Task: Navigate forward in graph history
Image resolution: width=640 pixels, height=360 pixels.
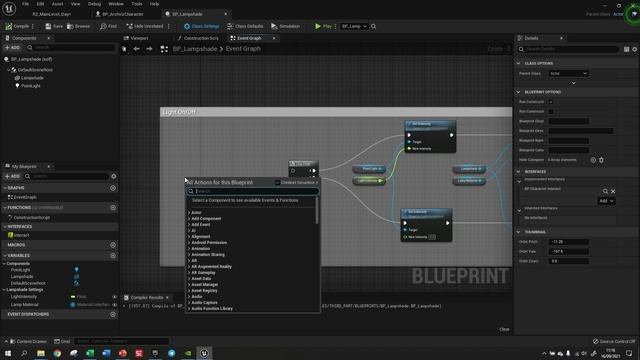Action: pyautogui.click(x=149, y=49)
